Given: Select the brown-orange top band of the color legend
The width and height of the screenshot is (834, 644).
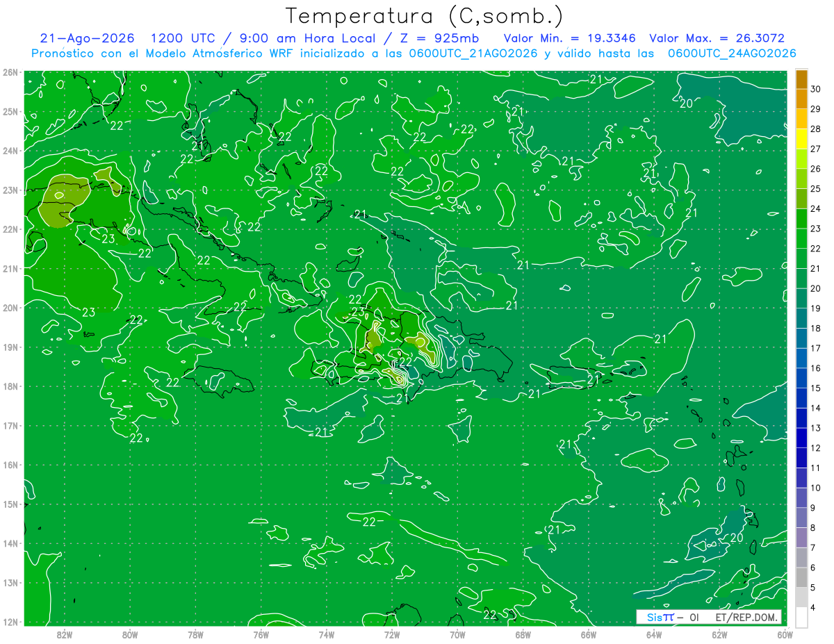Looking at the screenshot, I should [x=801, y=79].
